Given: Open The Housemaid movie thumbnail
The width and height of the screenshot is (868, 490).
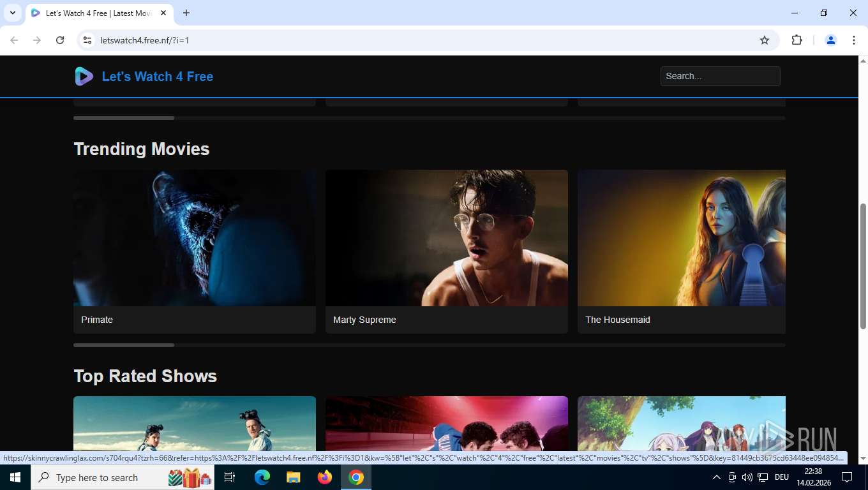Looking at the screenshot, I should (682, 238).
